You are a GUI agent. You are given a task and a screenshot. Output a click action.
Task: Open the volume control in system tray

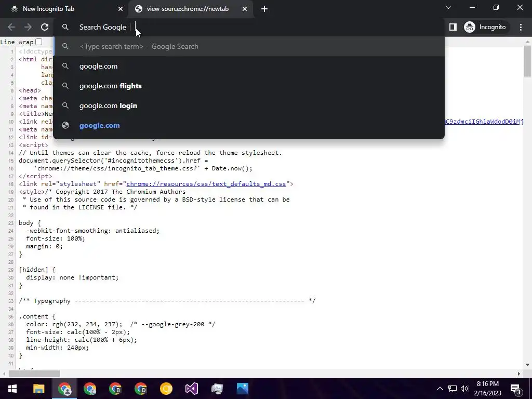[464, 389]
